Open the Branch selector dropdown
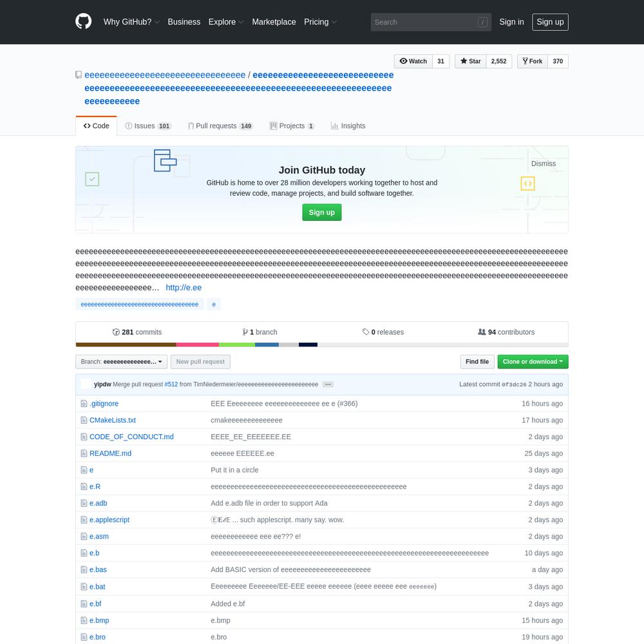The image size is (644, 644). pyautogui.click(x=121, y=362)
